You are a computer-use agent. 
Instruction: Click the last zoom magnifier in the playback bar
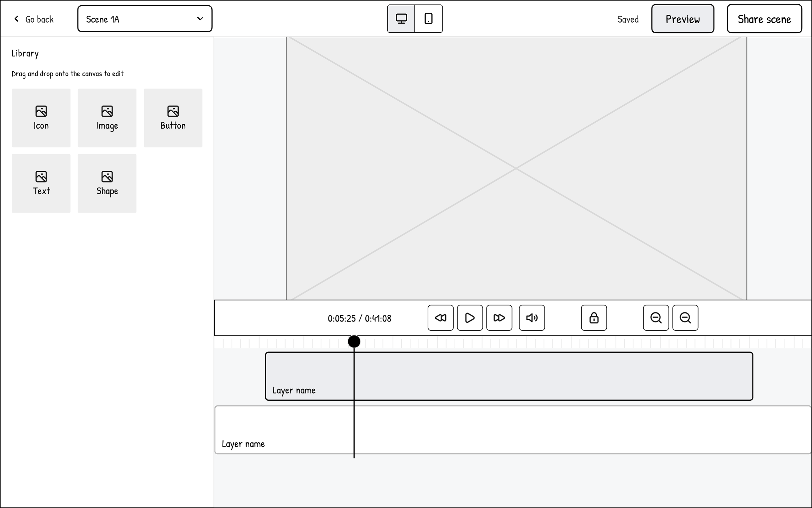pyautogui.click(x=685, y=318)
